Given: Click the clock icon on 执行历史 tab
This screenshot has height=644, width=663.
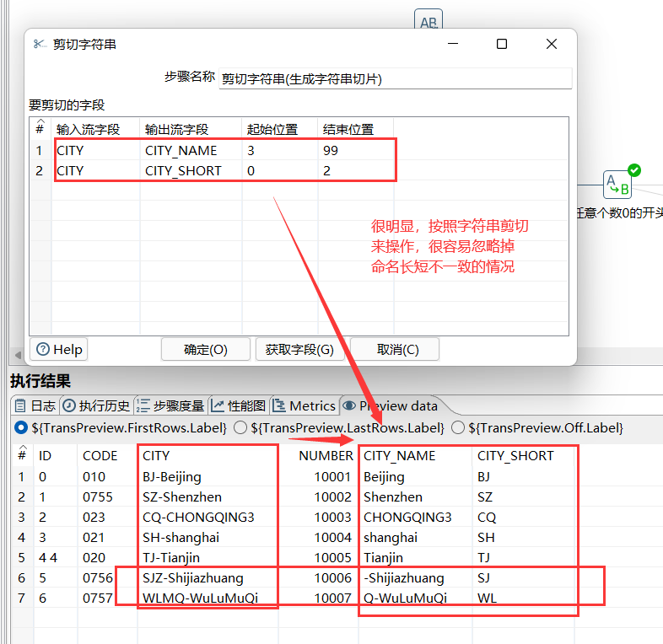Looking at the screenshot, I should [x=69, y=405].
